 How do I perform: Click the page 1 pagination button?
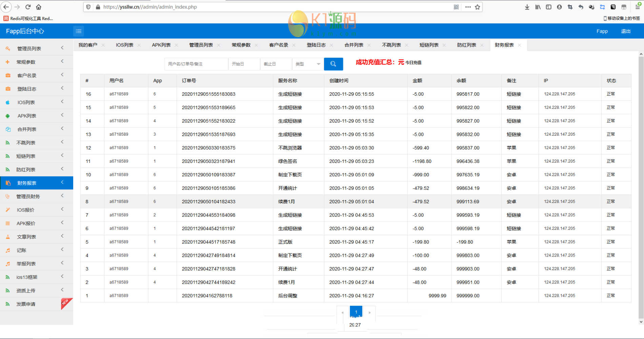356,312
